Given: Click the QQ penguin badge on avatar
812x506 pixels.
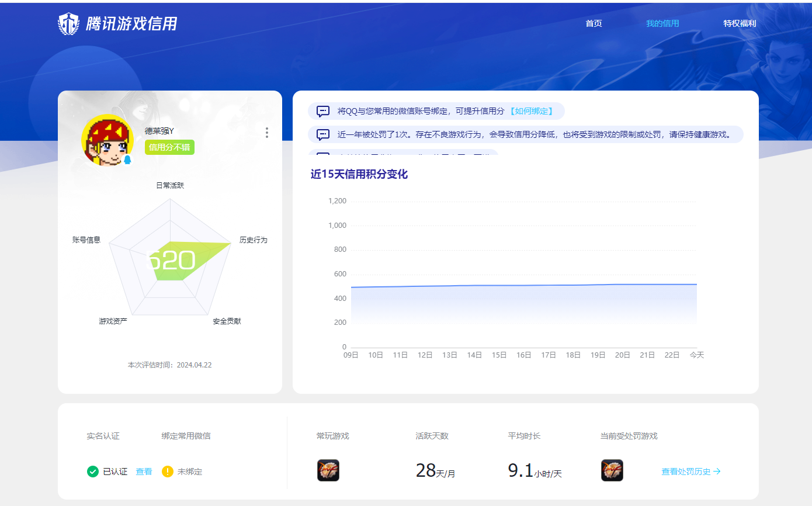Looking at the screenshot, I should [x=127, y=160].
